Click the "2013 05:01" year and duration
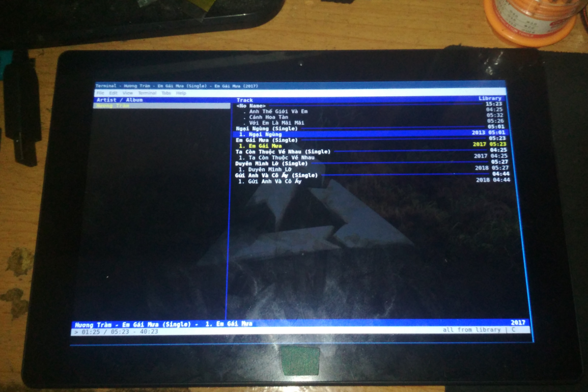 click(x=488, y=132)
